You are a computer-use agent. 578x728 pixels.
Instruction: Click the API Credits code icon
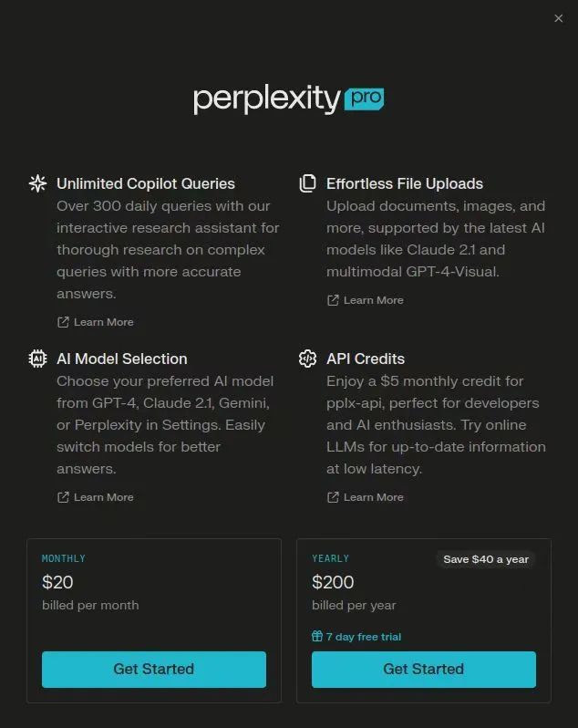coord(307,359)
